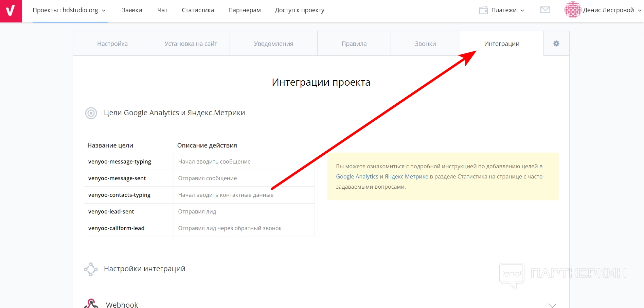Switch to the Правила tab
Viewport: 644px width, 308px height.
(354, 44)
